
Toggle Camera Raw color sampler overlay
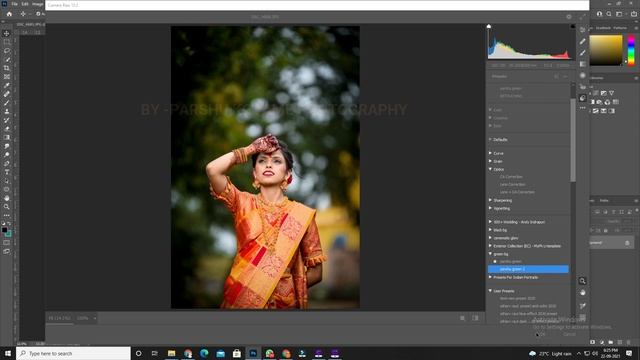point(582,306)
